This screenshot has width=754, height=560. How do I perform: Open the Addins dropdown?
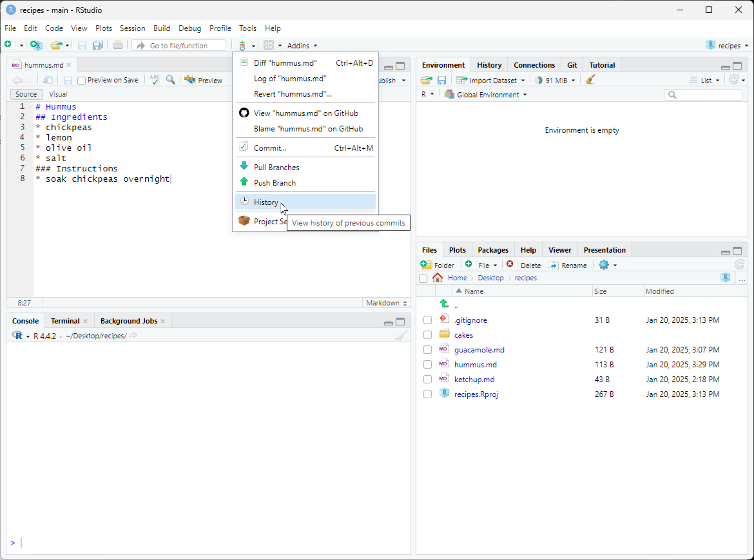tap(301, 45)
